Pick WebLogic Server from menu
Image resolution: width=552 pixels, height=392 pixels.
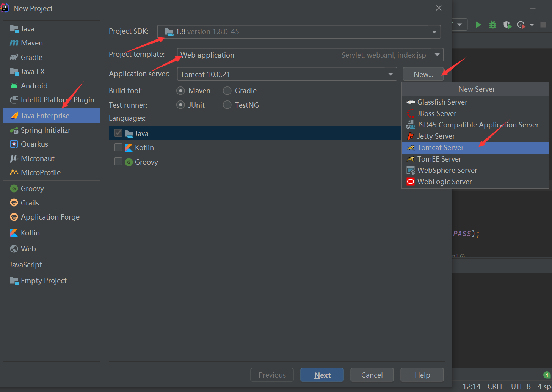(x=475, y=182)
